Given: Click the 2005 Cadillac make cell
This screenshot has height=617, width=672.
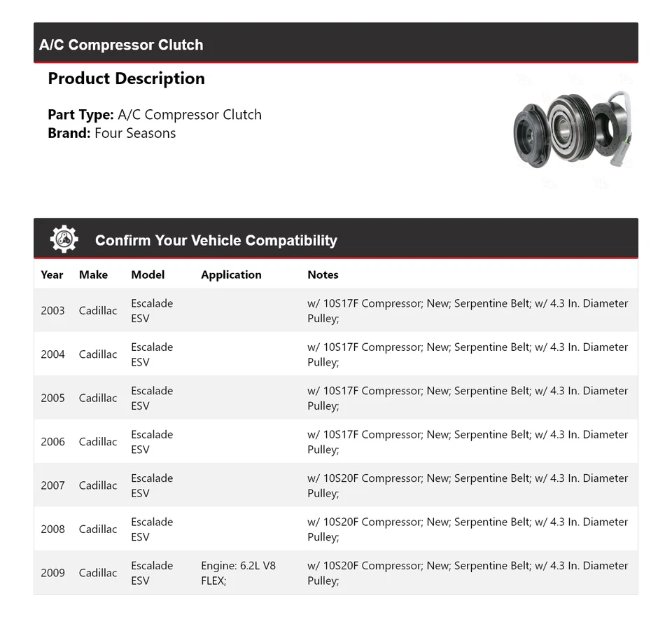Looking at the screenshot, I should click(98, 398).
